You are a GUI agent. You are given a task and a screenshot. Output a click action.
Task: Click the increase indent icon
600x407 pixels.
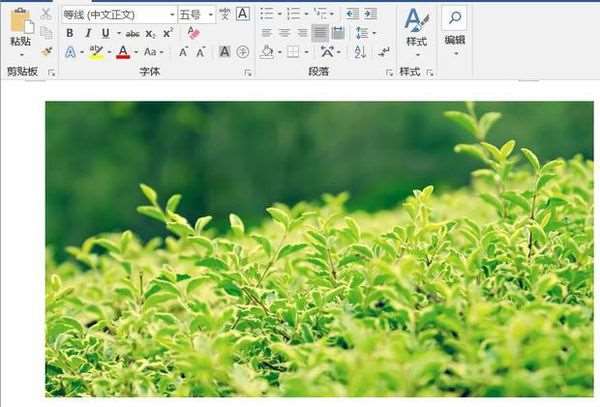click(x=370, y=15)
